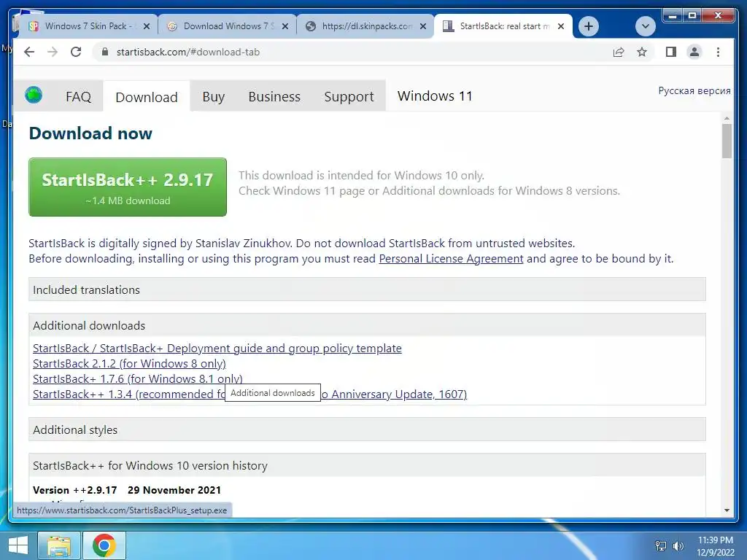
Task: Expand Additional styles section
Action: (x=367, y=429)
